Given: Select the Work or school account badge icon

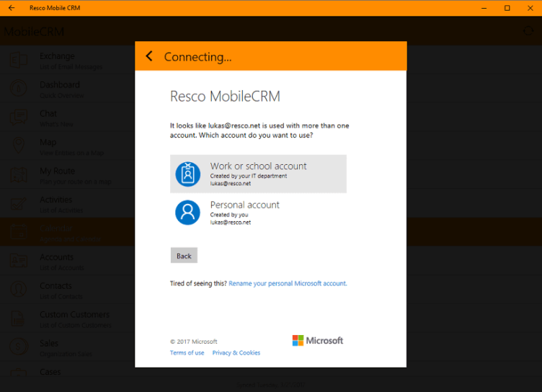Looking at the screenshot, I should pyautogui.click(x=187, y=174).
